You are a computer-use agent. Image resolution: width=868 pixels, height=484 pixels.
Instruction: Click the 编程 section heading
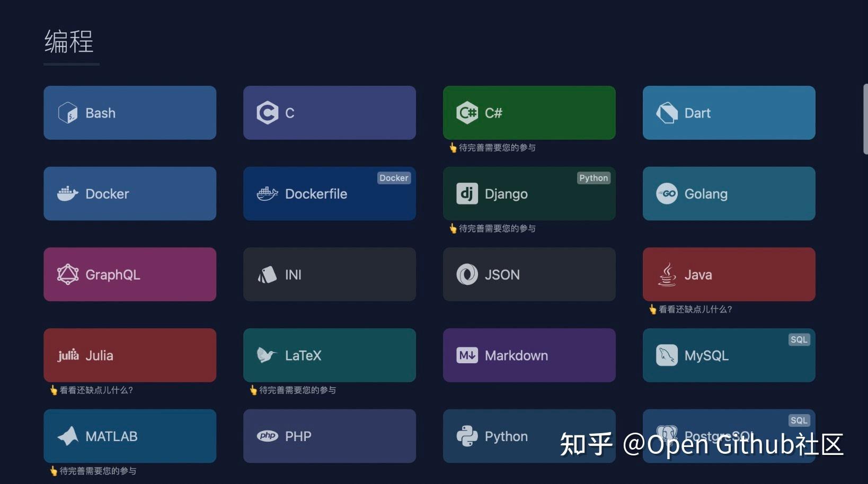pyautogui.click(x=69, y=41)
